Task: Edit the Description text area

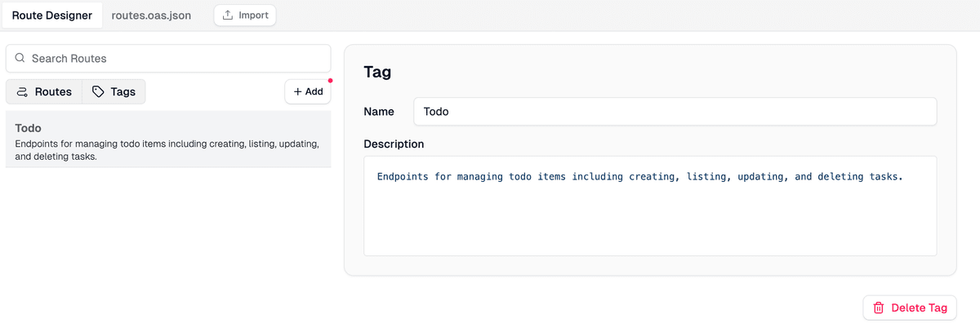Action: tap(650, 206)
